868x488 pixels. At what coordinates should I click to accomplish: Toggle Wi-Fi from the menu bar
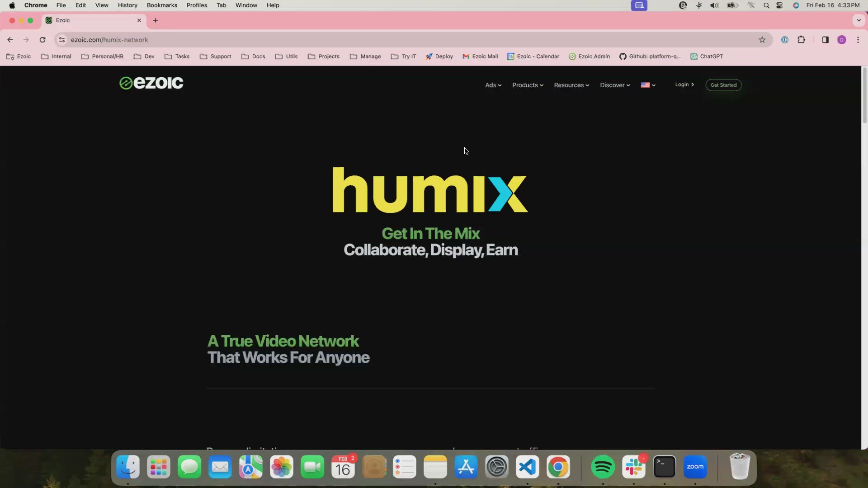tap(751, 5)
